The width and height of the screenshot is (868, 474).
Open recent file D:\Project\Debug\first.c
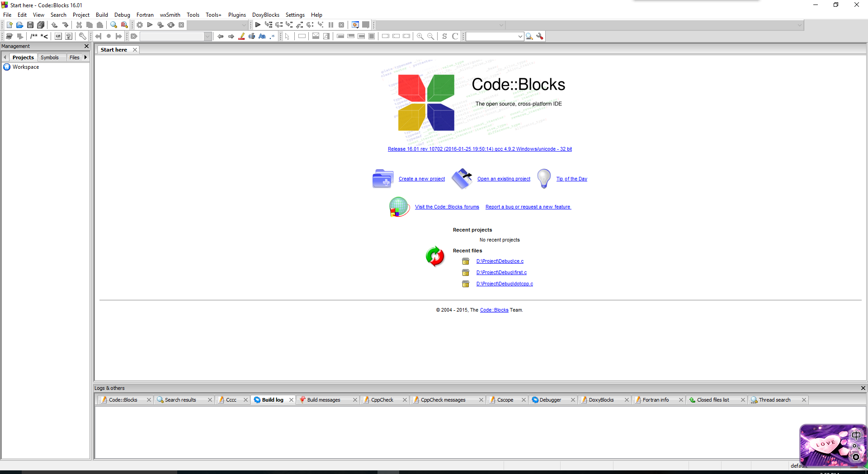(501, 272)
